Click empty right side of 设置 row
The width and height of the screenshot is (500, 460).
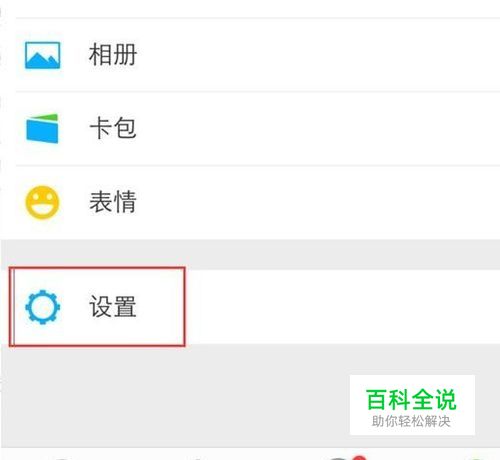tap(342, 307)
